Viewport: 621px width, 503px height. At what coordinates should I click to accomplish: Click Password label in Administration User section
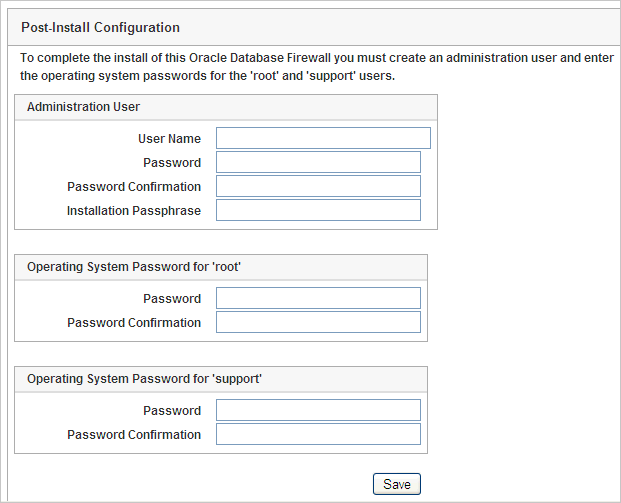click(x=172, y=163)
